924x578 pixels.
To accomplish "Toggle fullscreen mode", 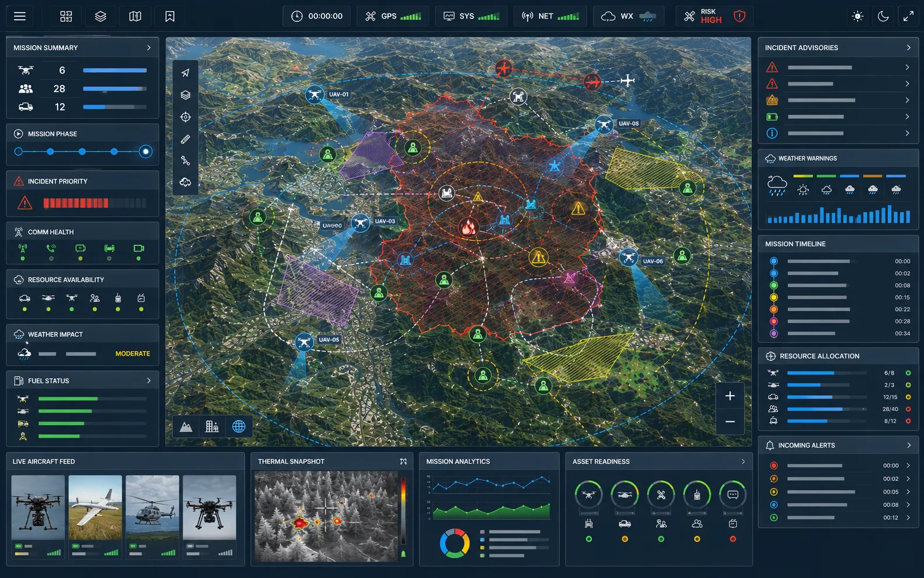I will tap(908, 16).
